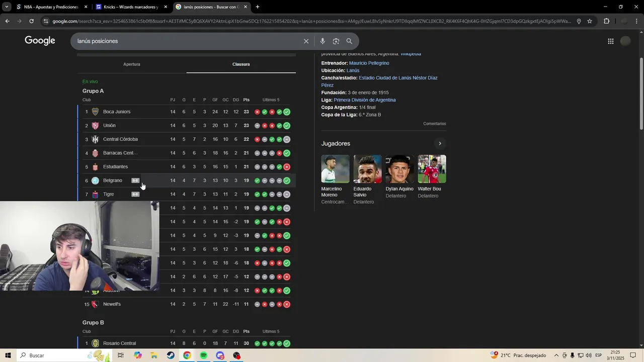Click the weather widget 21°C
The width and height of the screenshot is (644, 362).
518,355
